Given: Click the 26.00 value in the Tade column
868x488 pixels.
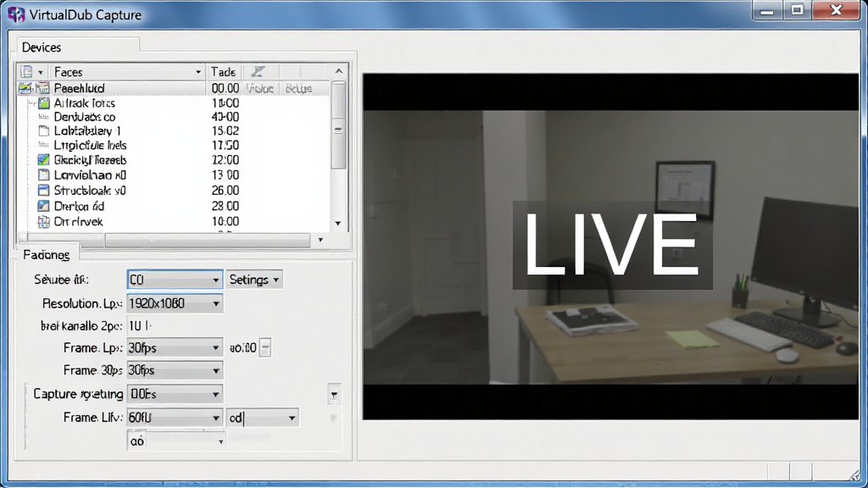Looking at the screenshot, I should click(225, 191).
